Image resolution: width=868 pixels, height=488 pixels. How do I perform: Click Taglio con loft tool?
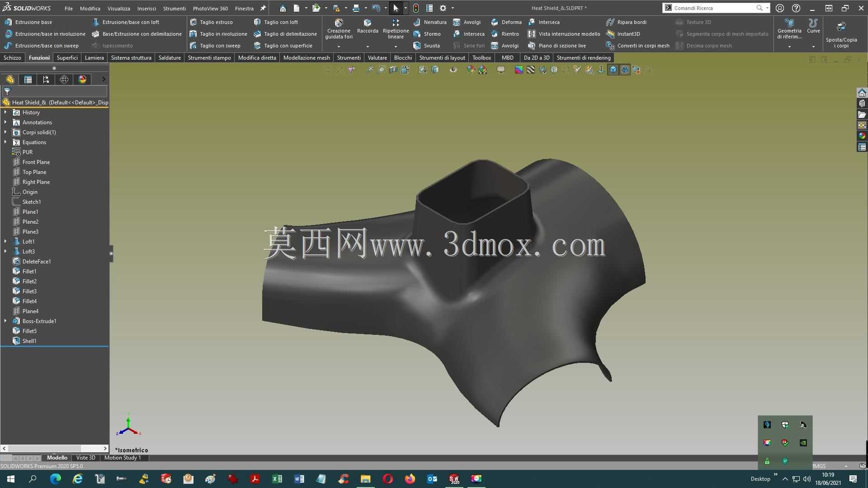coord(275,22)
